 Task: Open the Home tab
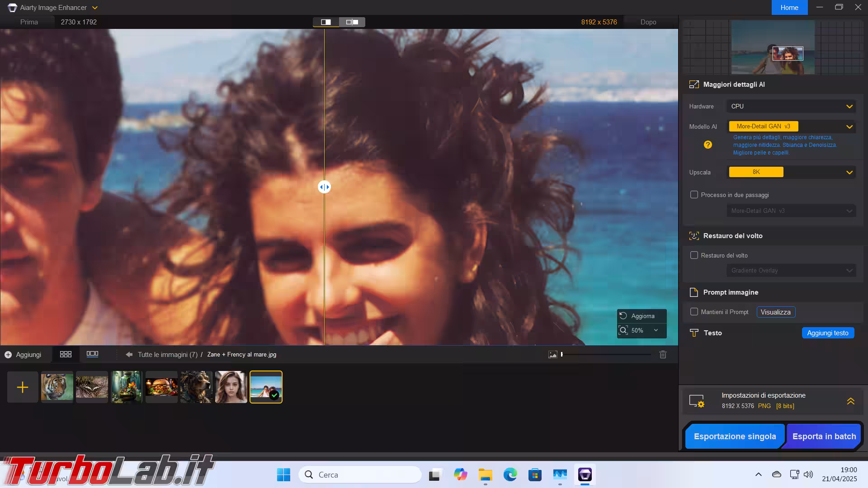coord(789,8)
